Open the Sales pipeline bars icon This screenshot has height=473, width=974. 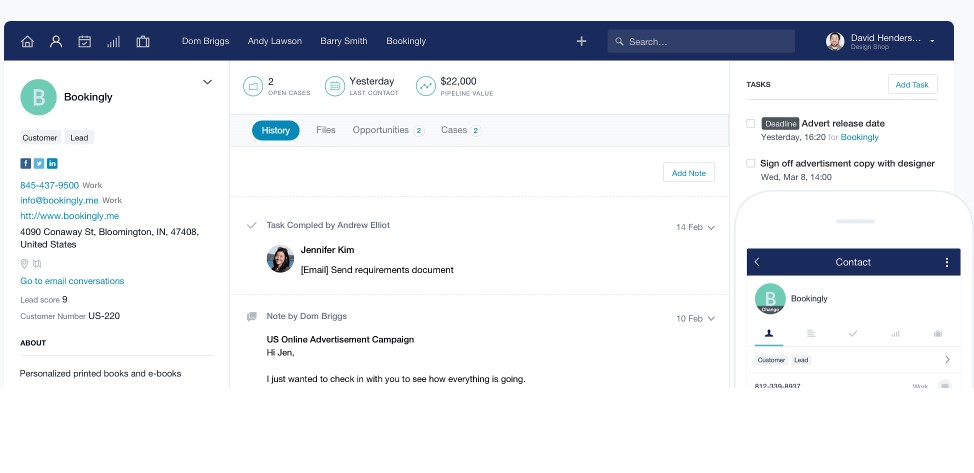113,42
